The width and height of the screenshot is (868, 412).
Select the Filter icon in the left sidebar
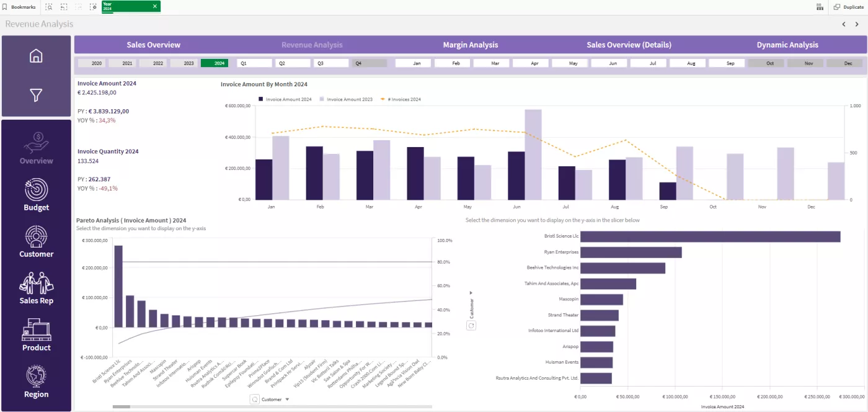click(x=36, y=96)
